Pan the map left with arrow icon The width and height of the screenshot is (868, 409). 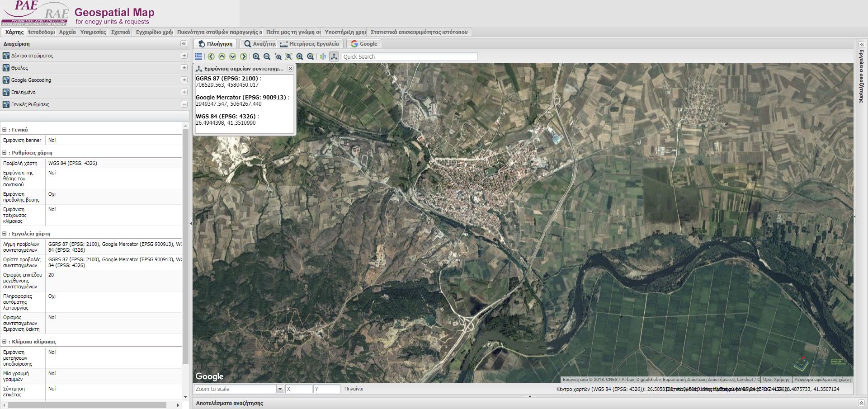pyautogui.click(x=211, y=56)
